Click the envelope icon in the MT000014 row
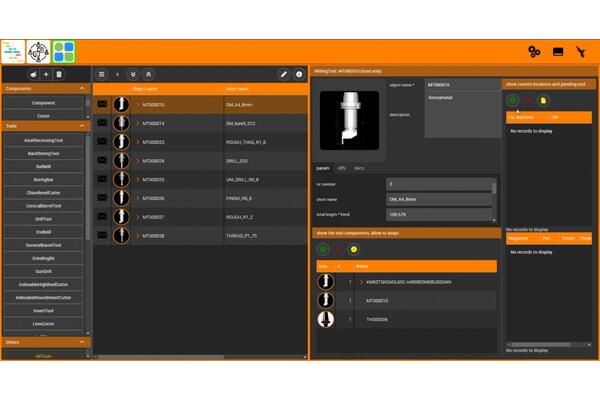 pos(101,123)
